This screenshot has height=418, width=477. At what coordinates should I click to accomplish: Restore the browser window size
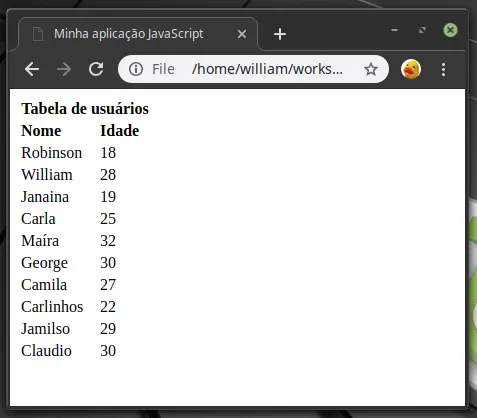tap(422, 30)
